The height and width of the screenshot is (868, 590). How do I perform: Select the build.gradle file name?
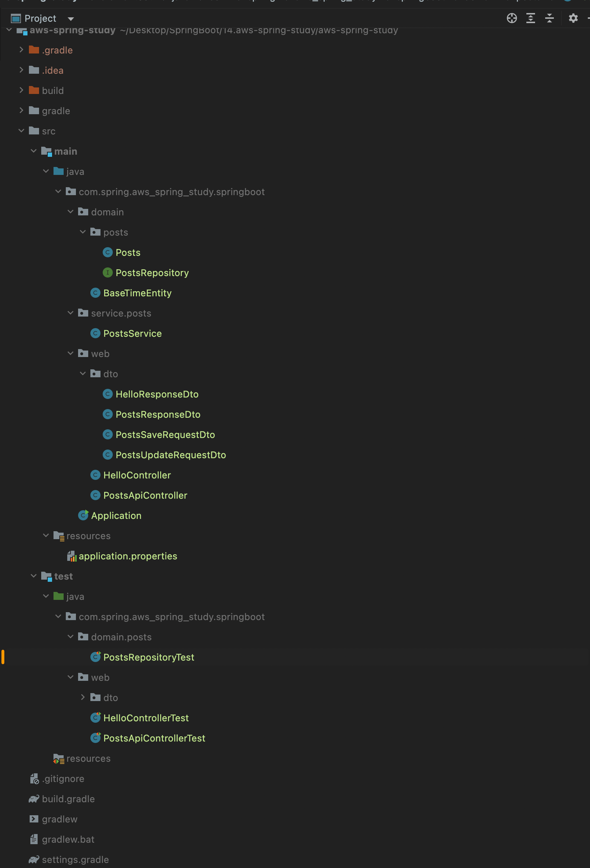click(68, 799)
